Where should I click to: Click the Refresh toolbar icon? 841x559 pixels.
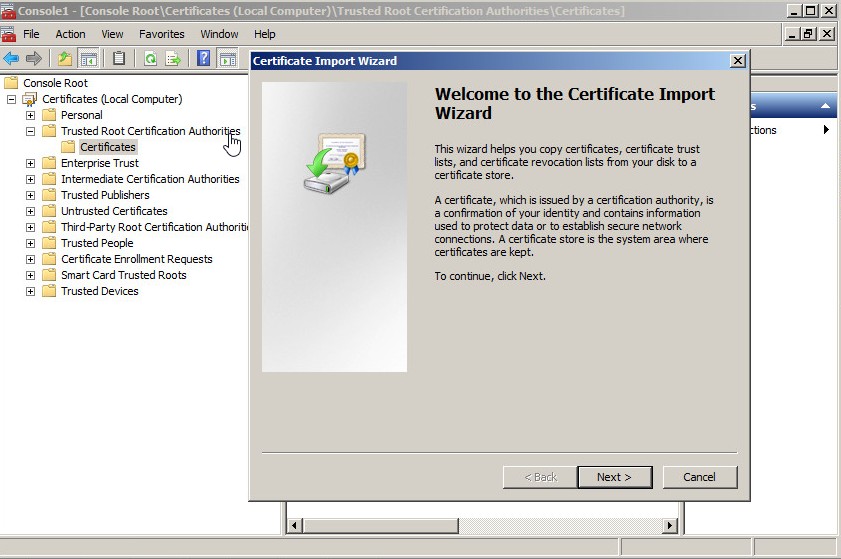coord(150,58)
